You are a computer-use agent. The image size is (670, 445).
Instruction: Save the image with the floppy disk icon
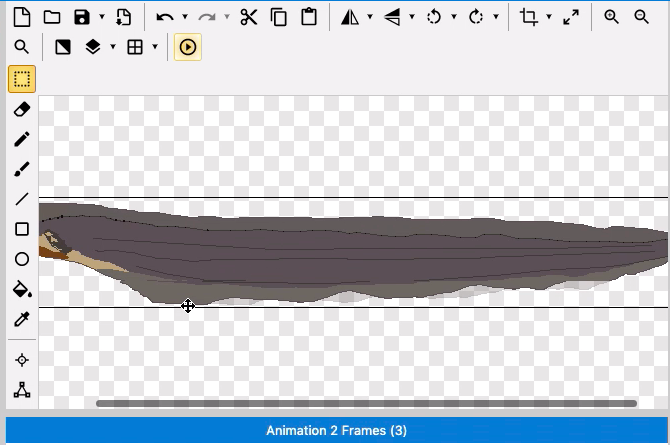82,17
